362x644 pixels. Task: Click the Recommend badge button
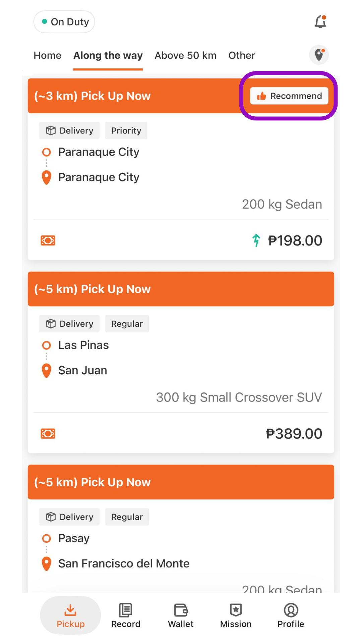pos(289,96)
